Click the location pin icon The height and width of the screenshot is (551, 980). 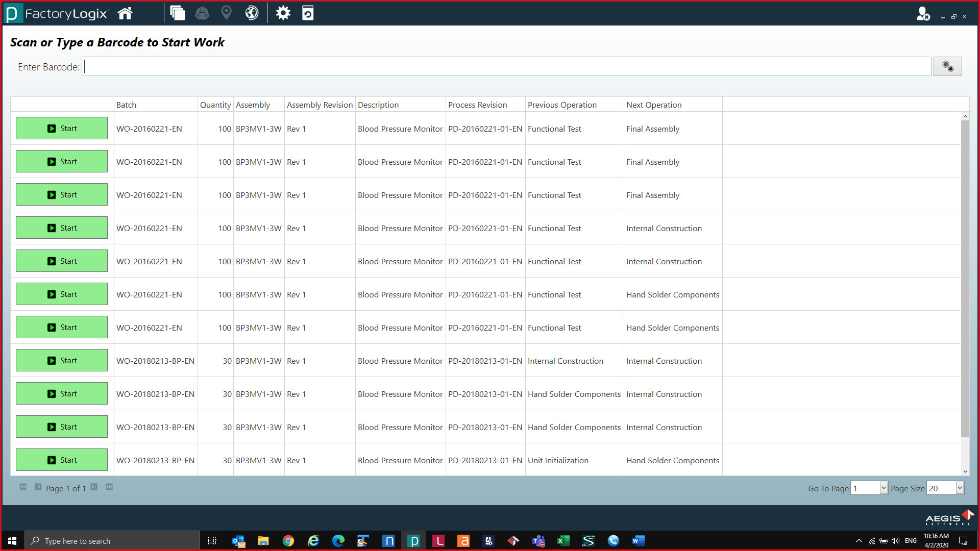(226, 13)
